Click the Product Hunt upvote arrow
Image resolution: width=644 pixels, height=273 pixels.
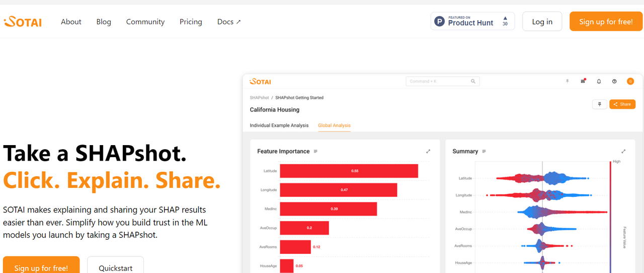pyautogui.click(x=505, y=18)
